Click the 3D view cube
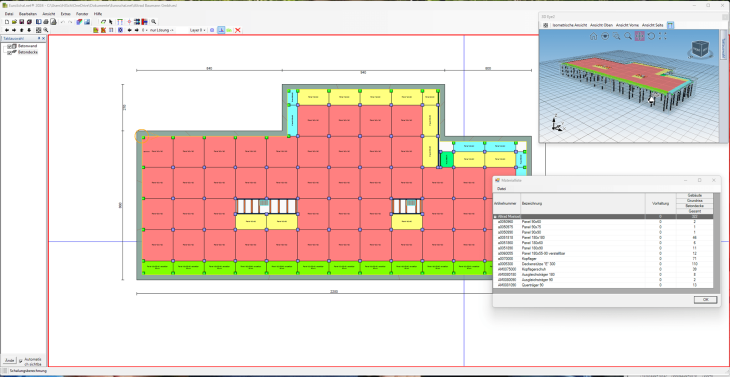Screen dimensions: 730x377 coord(701,48)
